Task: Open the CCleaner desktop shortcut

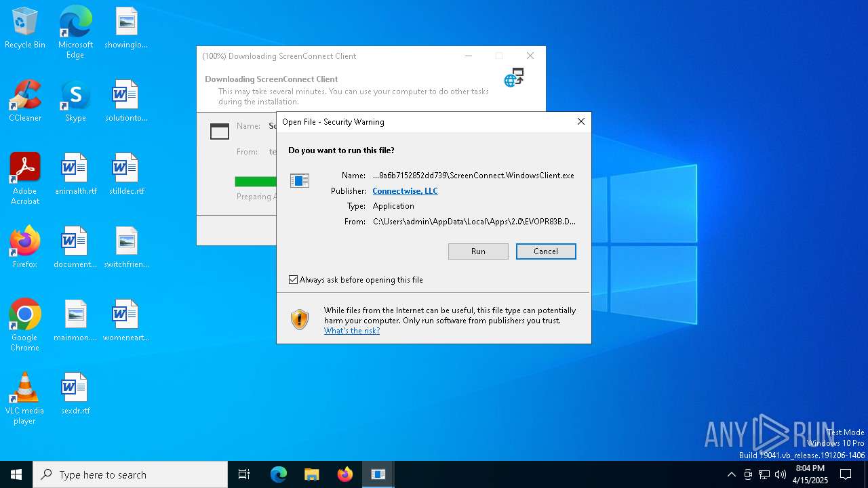Action: pos(25,102)
